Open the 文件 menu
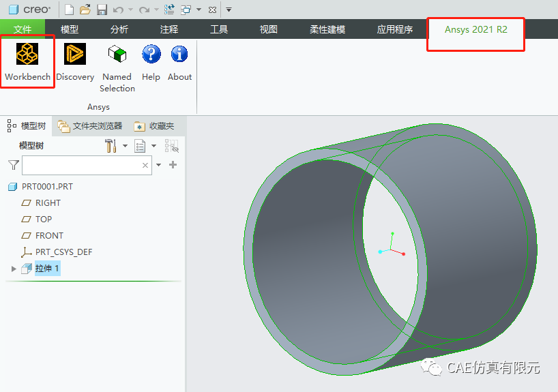 [23, 29]
